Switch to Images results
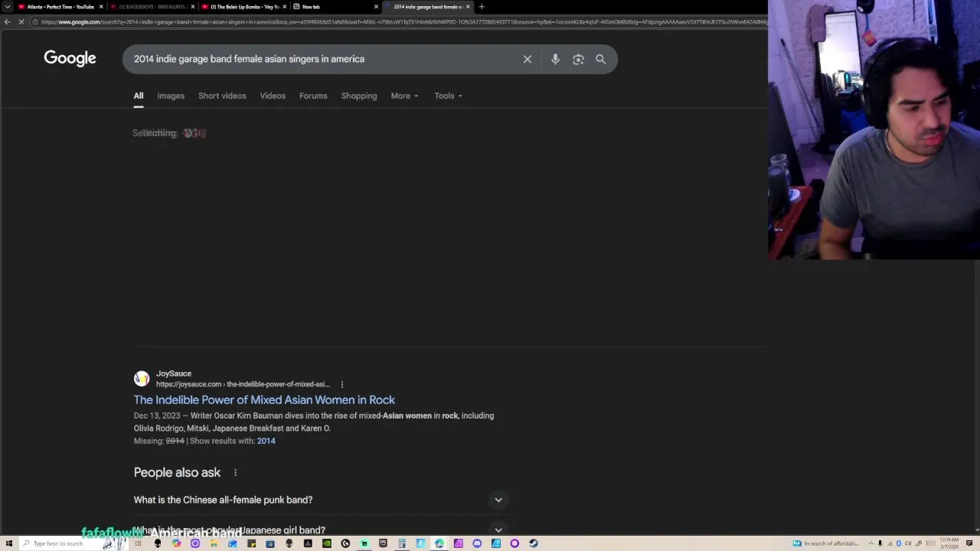Viewport: 980px width, 551px height. point(171,96)
